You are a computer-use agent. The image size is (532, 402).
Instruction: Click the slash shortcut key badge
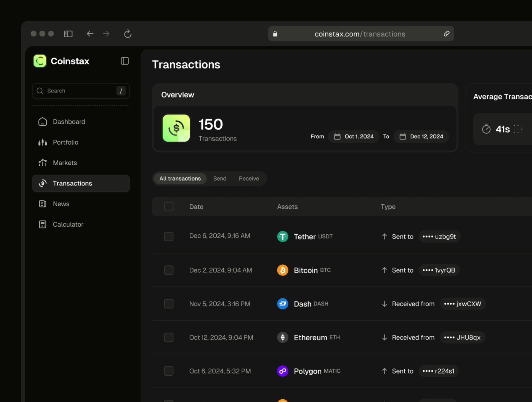[121, 91]
